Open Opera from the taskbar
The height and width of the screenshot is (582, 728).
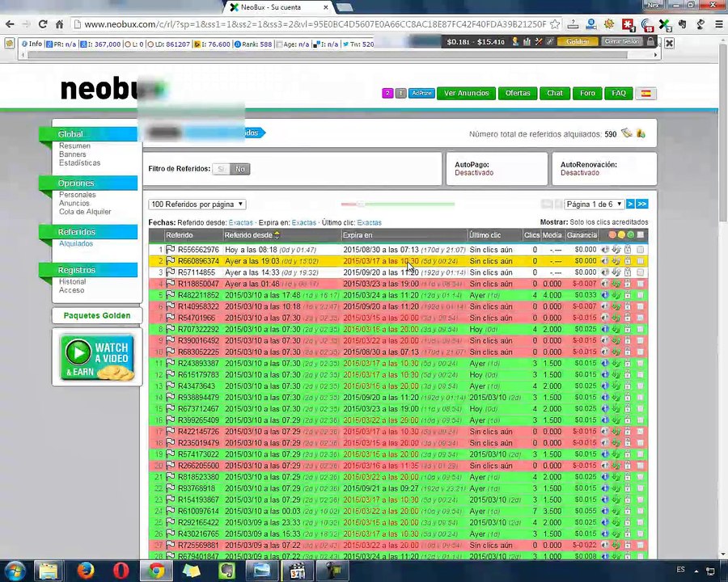tap(121, 571)
